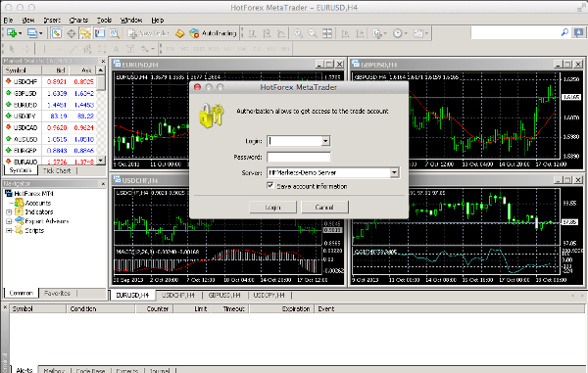This screenshot has width=588, height=373.
Task: Select the USDCHF row in Market Watch
Action: coord(50,81)
